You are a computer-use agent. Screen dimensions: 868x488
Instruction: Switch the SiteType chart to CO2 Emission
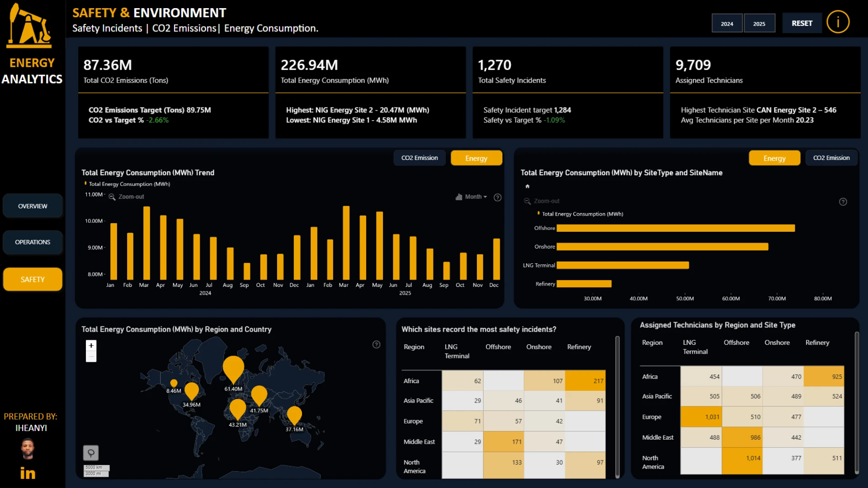click(831, 158)
